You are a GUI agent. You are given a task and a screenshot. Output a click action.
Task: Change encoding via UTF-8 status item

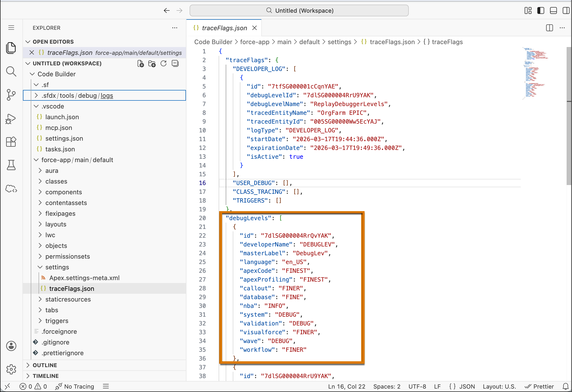(417, 387)
